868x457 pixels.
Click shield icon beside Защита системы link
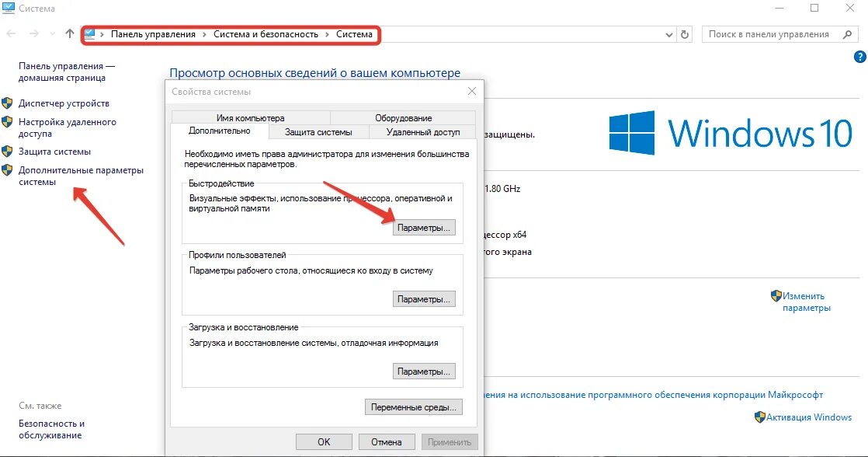[x=7, y=152]
